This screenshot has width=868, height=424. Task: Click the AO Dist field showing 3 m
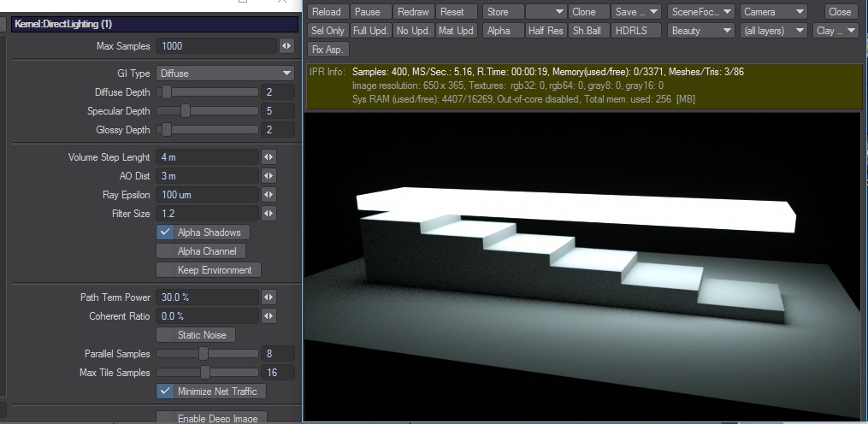pyautogui.click(x=208, y=176)
